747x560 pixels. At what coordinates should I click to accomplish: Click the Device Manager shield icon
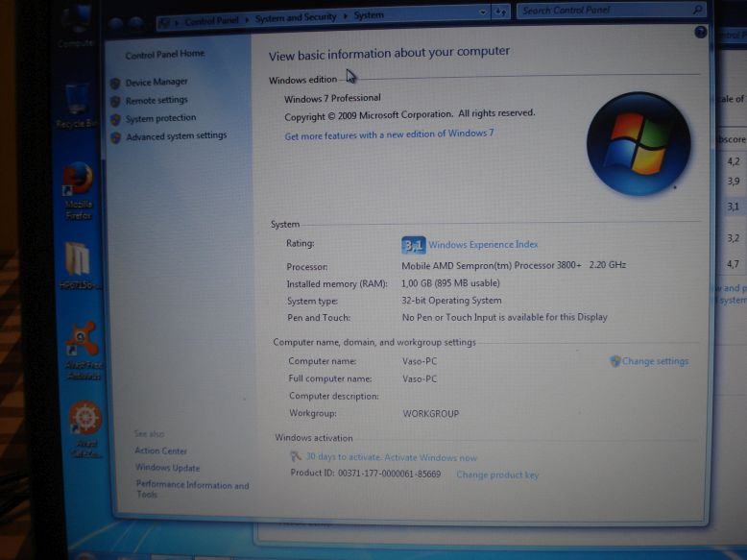click(x=115, y=84)
